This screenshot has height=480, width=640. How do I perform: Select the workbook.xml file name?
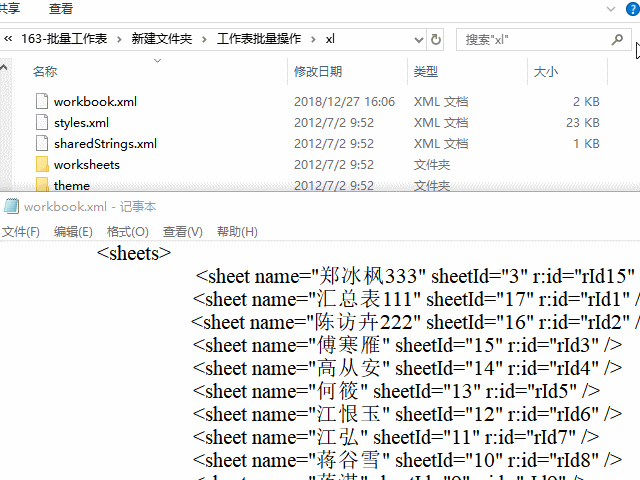pyautogui.click(x=96, y=102)
